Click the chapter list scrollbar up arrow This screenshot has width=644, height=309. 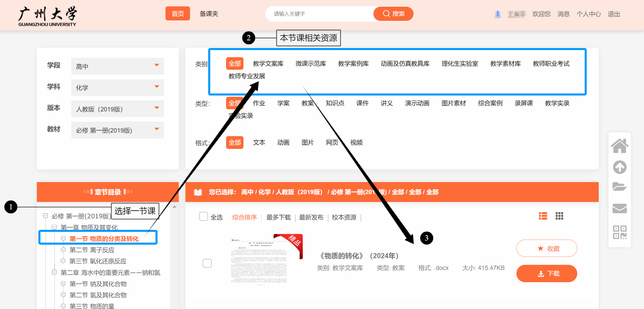[175, 207]
